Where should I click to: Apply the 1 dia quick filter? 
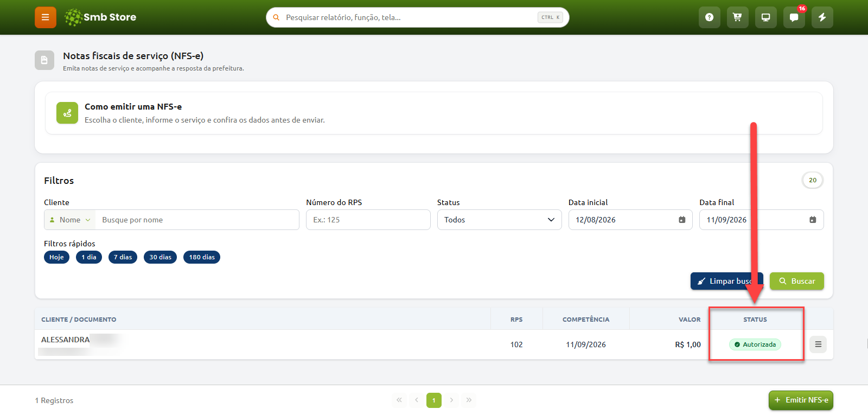(89, 257)
